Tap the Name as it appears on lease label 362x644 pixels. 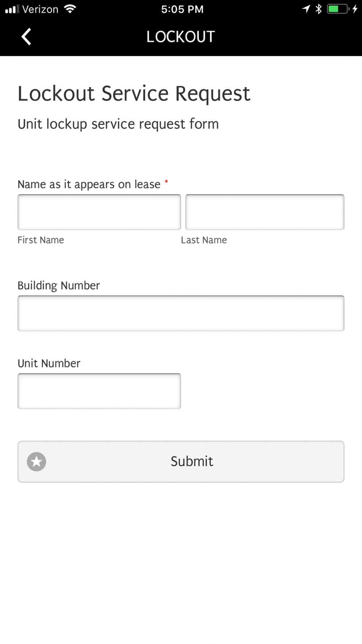coord(89,184)
